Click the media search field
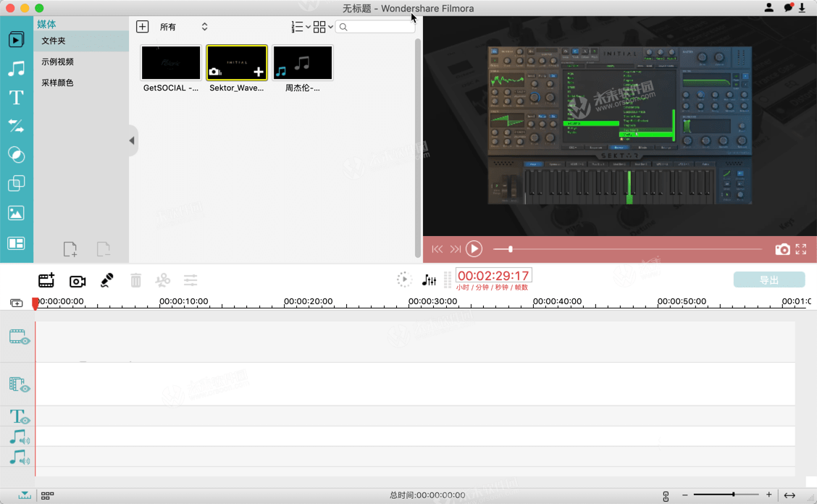The width and height of the screenshot is (817, 504). coord(375,27)
